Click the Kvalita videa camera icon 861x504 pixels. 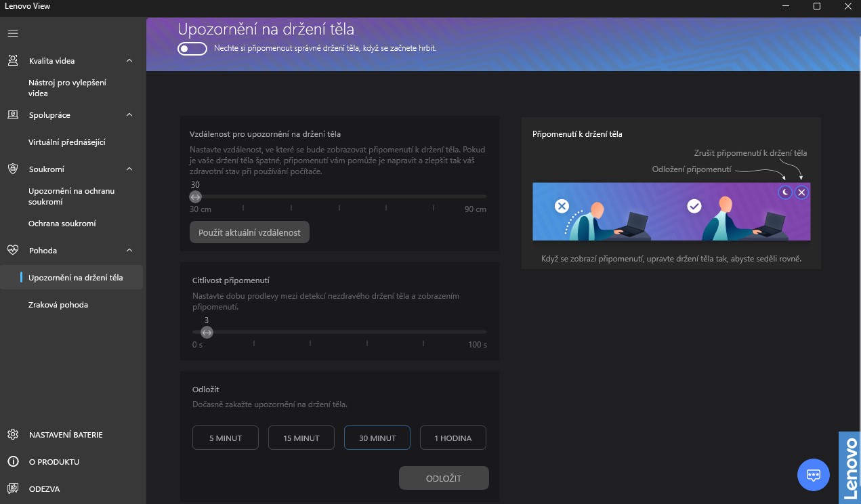pyautogui.click(x=13, y=61)
